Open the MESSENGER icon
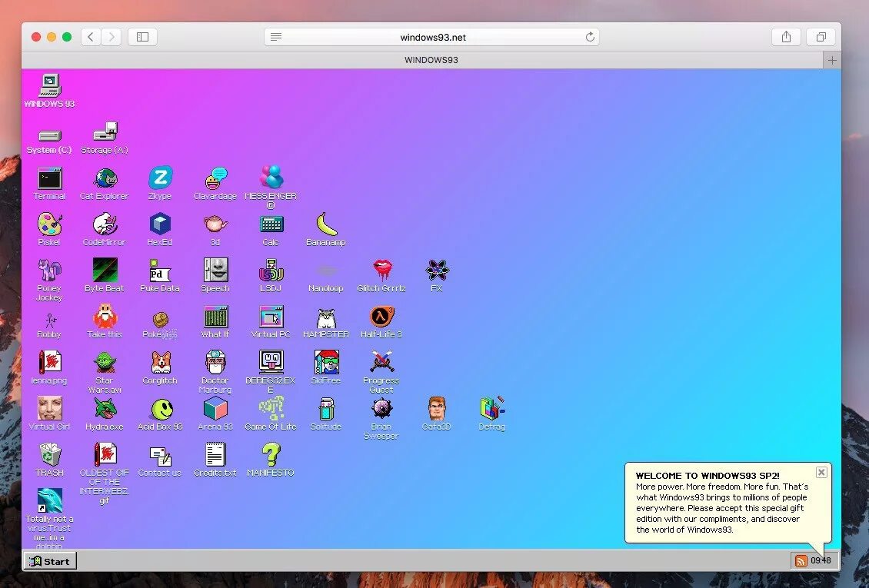Viewport: 869px width, 588px height. point(271,178)
